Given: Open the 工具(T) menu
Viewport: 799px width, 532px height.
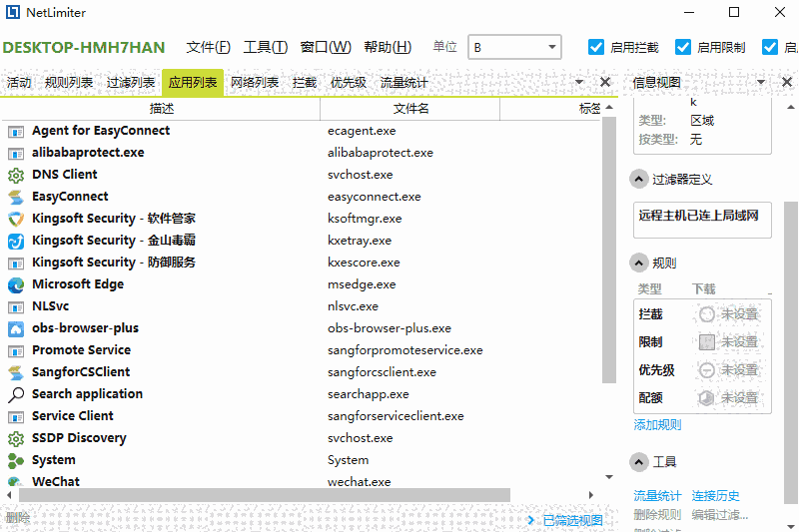Looking at the screenshot, I should (x=266, y=47).
